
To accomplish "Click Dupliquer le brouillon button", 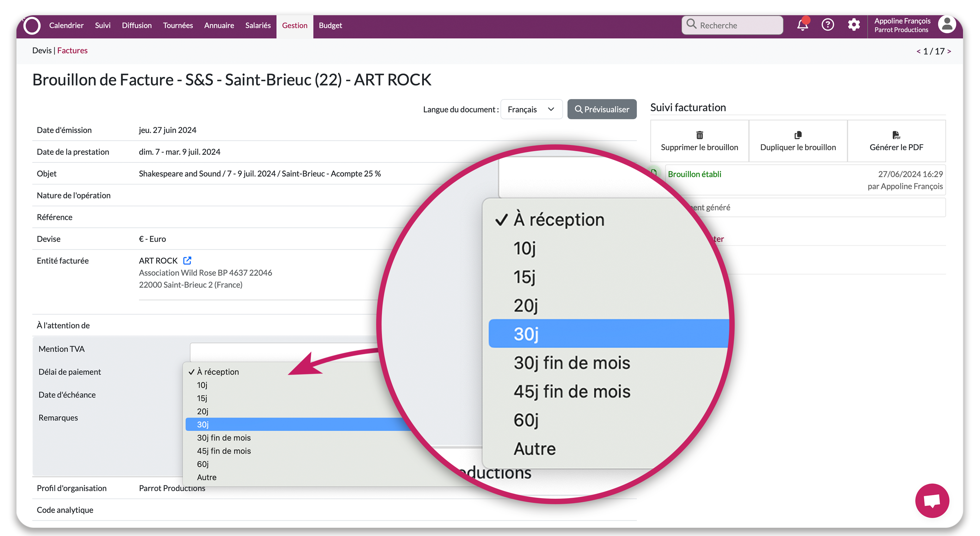I will coord(798,141).
